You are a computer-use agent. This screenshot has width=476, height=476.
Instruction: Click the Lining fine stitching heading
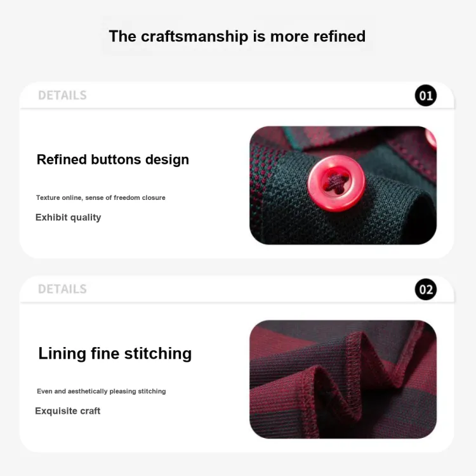coord(115,354)
